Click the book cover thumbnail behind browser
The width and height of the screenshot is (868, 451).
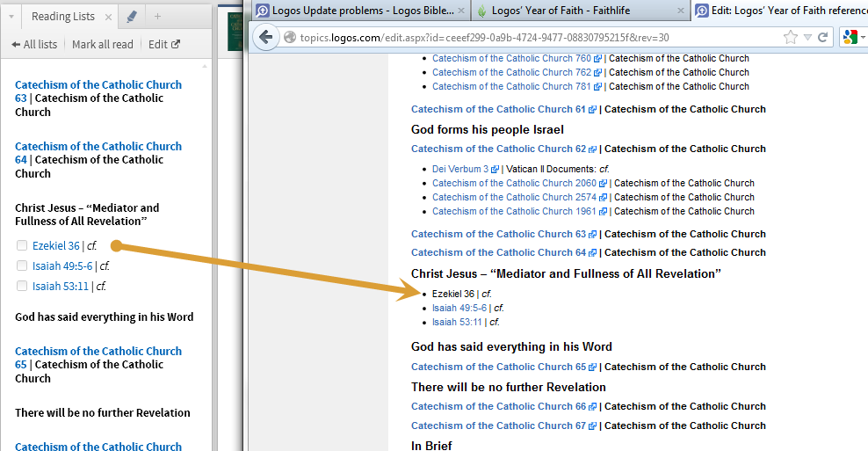[x=235, y=31]
